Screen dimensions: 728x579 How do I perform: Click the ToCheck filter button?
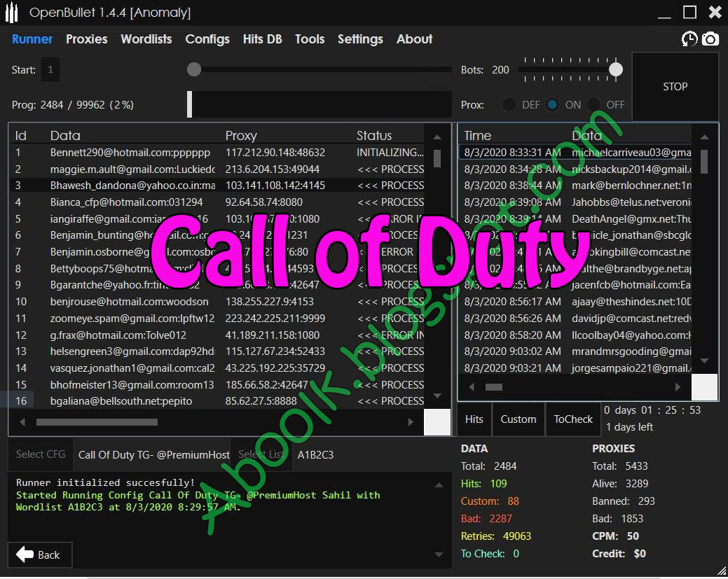tap(573, 419)
